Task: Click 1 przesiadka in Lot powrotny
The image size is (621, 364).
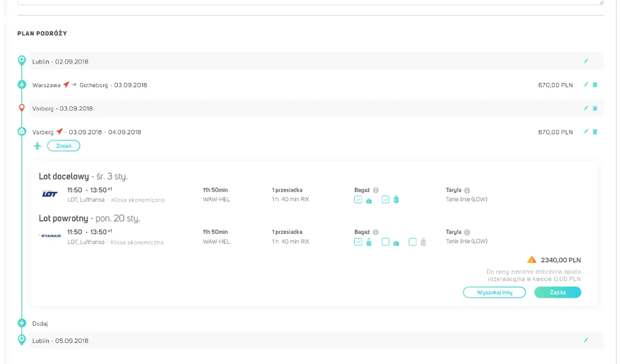Action: pyautogui.click(x=287, y=232)
